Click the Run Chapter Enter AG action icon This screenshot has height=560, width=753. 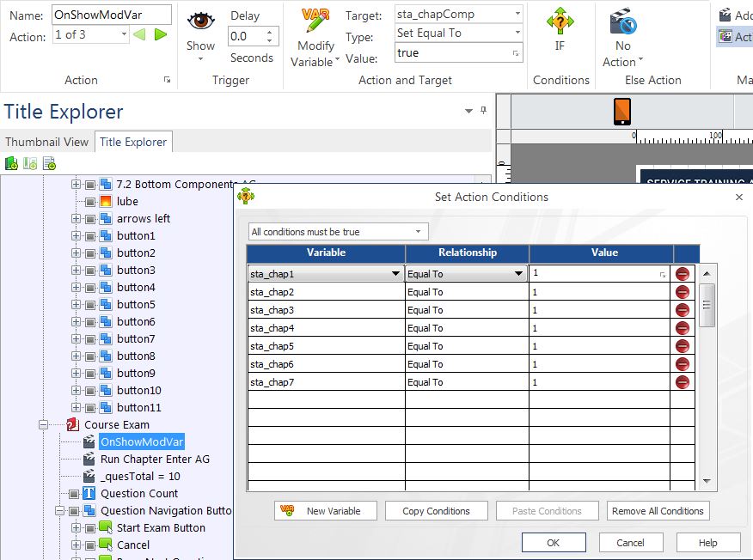click(x=89, y=460)
